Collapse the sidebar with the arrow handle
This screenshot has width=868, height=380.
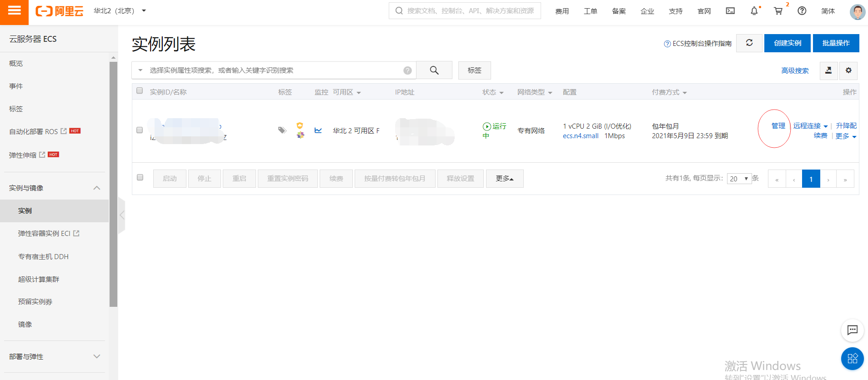coord(121,215)
